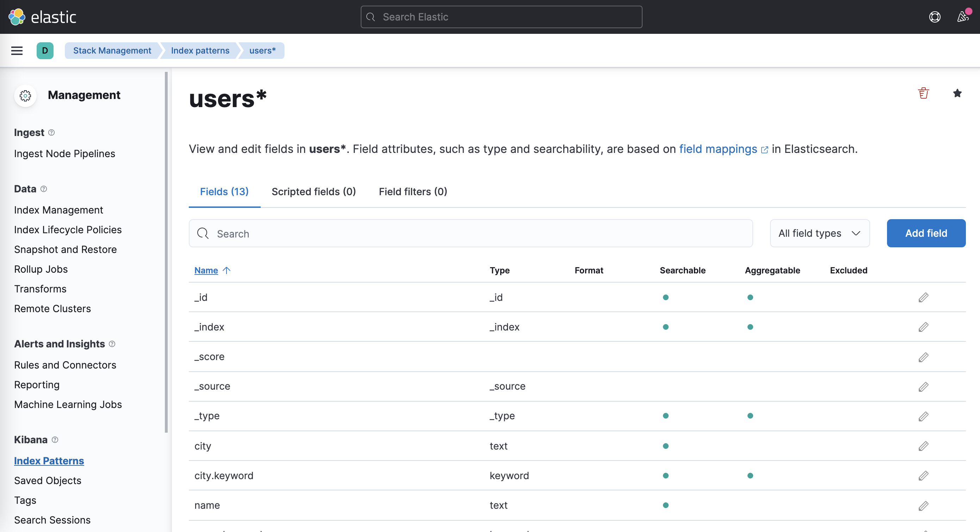Switch to Field filters tab
The image size is (980, 532).
(x=413, y=191)
